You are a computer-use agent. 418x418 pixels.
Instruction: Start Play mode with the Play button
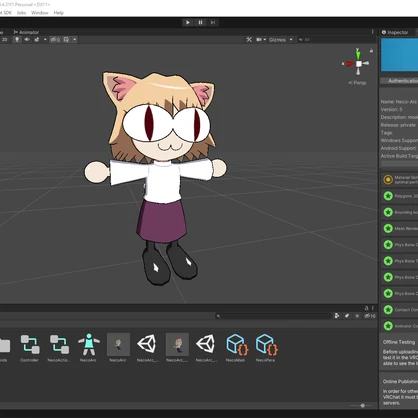tap(188, 22)
